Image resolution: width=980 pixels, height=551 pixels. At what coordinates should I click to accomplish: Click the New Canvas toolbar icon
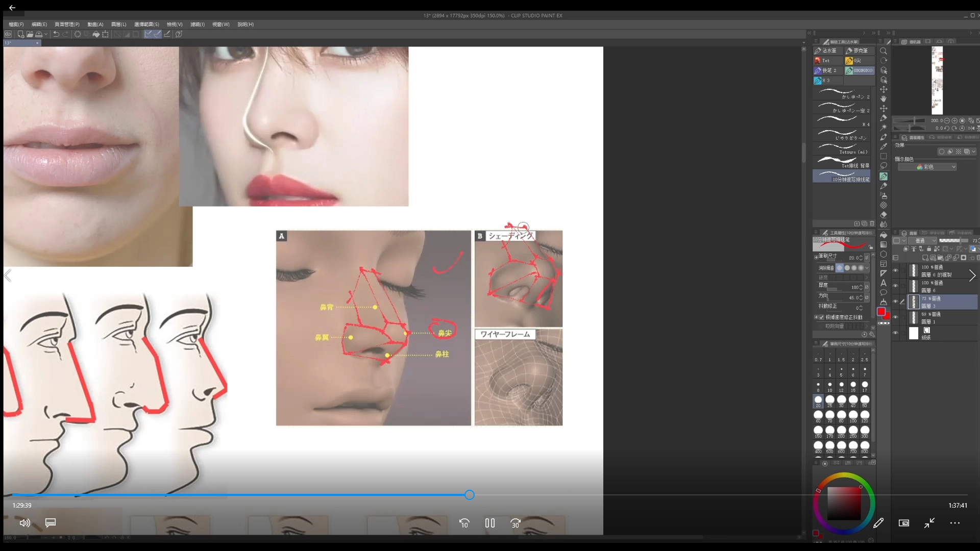point(20,34)
